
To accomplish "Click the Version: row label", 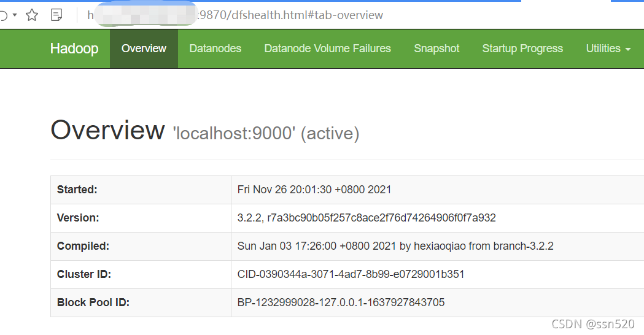I will click(x=78, y=218).
